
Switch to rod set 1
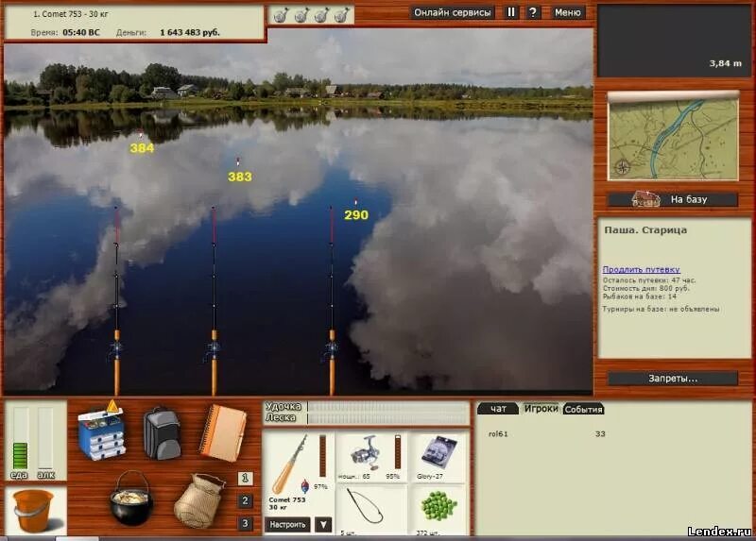[x=245, y=478]
